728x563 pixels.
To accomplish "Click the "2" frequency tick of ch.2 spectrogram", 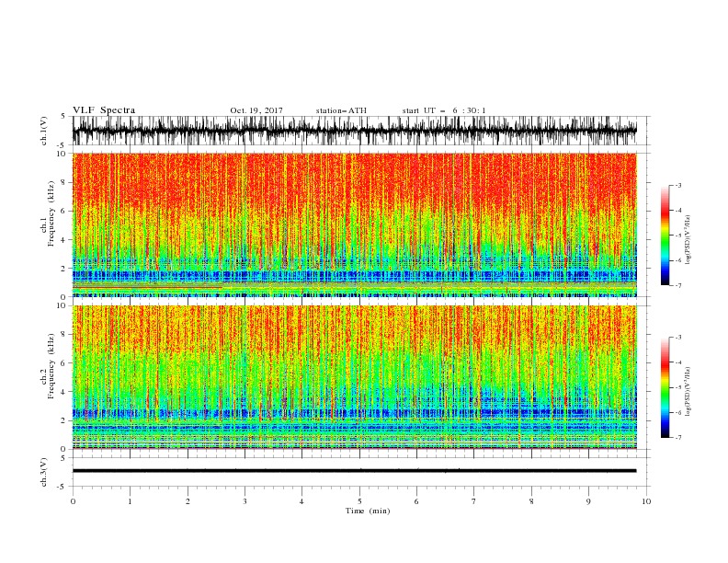I will click(x=63, y=420).
